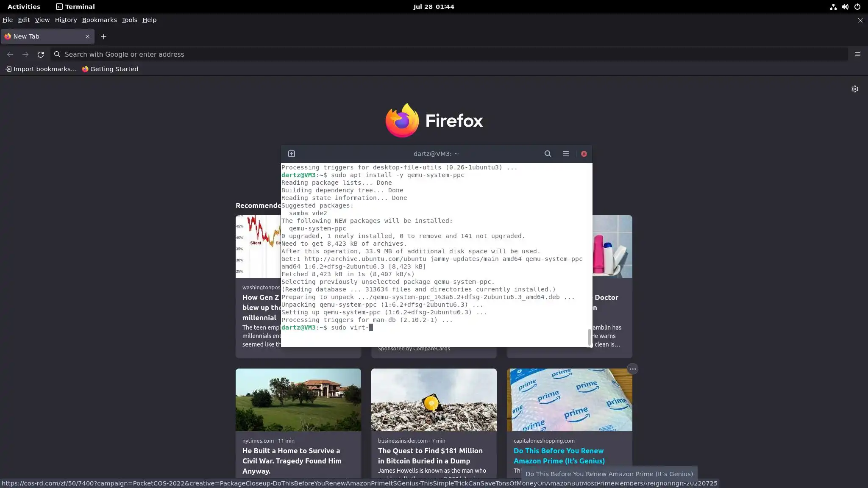Open the system volume indicator
The height and width of the screenshot is (488, 868).
tap(845, 7)
